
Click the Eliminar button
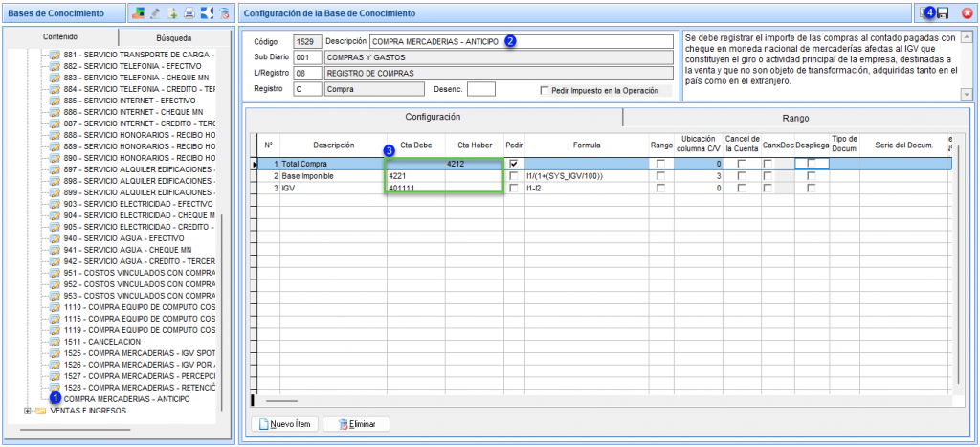(x=357, y=424)
